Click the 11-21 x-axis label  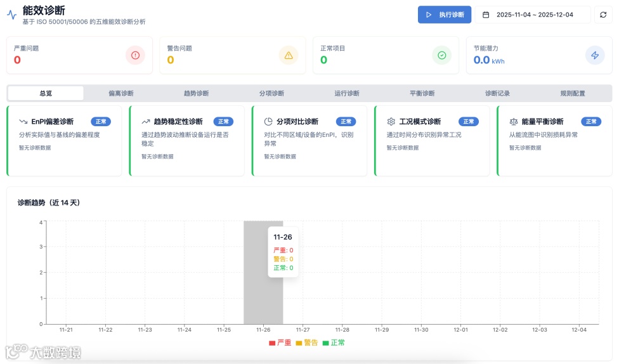pyautogui.click(x=66, y=330)
